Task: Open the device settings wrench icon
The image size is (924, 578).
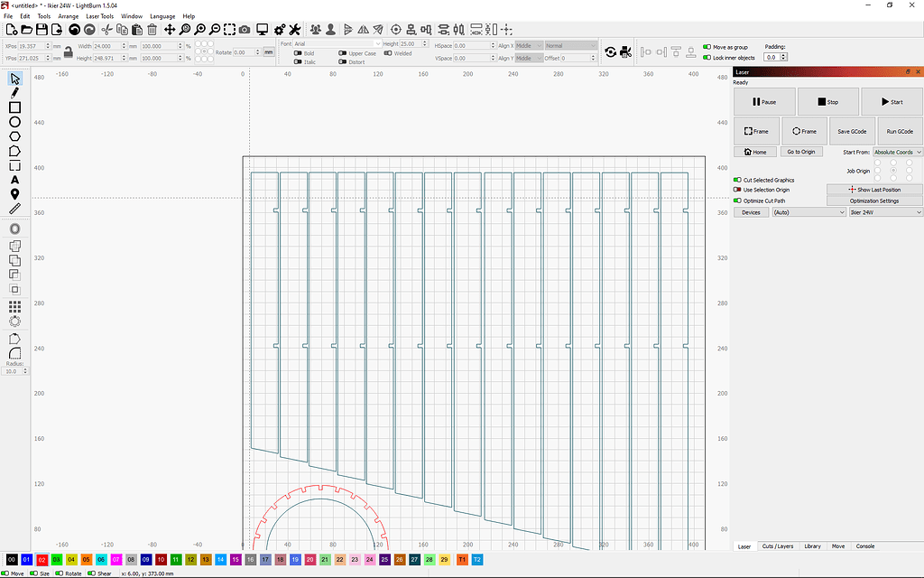Action: [x=295, y=29]
